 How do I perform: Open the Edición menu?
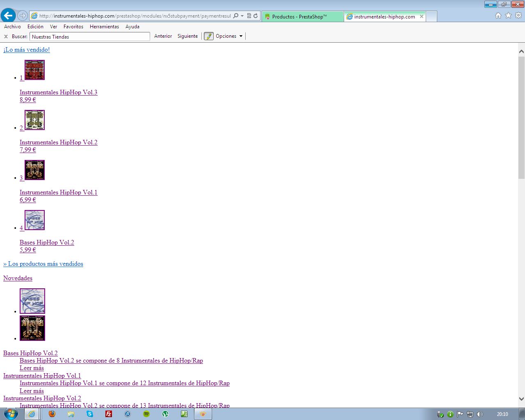tap(35, 27)
